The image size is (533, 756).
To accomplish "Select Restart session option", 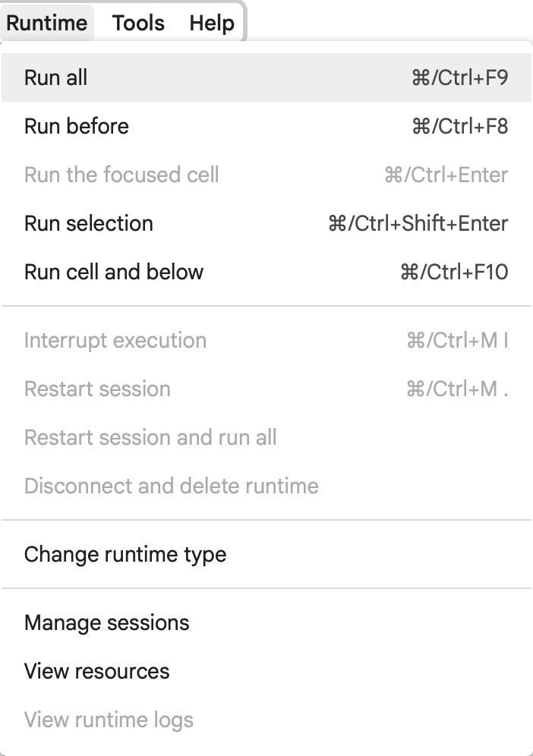I will point(266,389).
